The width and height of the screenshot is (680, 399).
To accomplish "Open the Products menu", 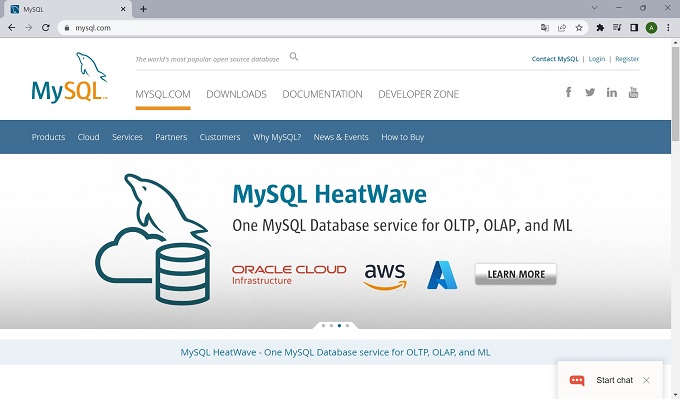I will (x=48, y=137).
